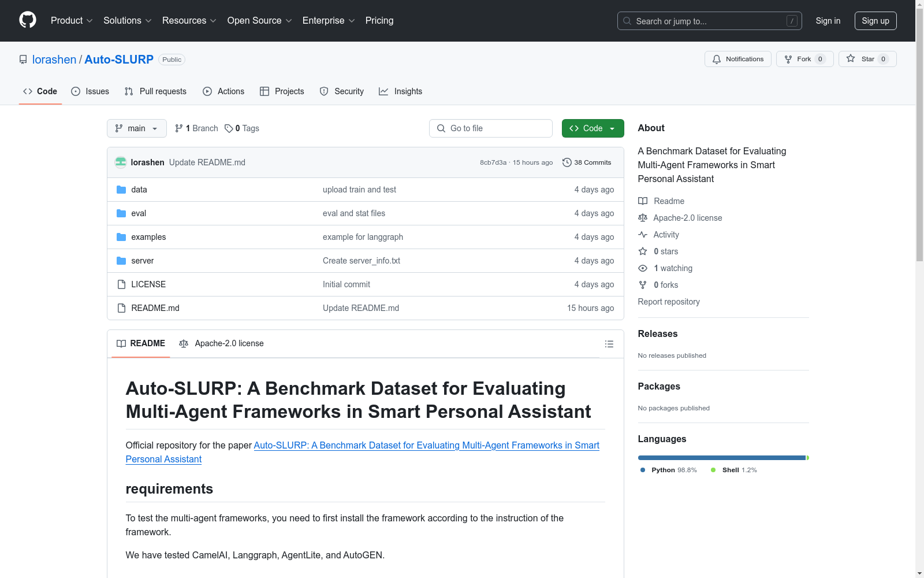
Task: Click the bell icon in Notifications button
Action: click(x=717, y=59)
